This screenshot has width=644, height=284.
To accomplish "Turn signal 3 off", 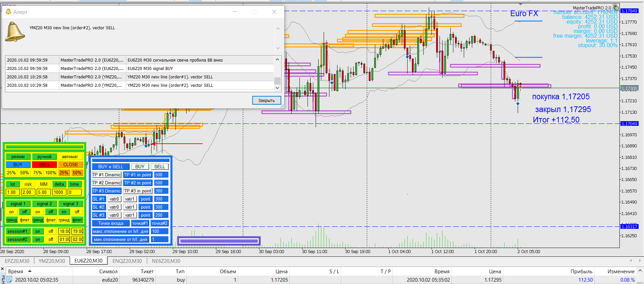I will (x=77, y=212).
